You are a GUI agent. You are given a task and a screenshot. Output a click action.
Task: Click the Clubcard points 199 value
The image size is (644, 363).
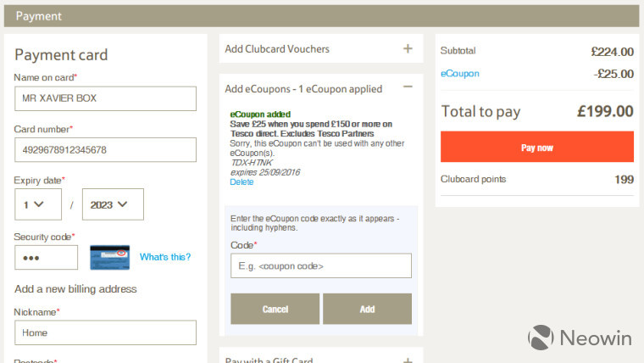click(x=624, y=180)
